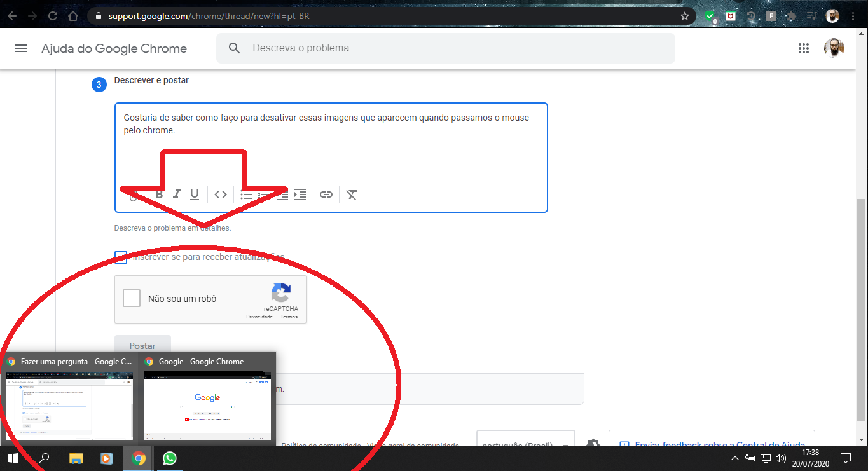
Task: Click the search magnifier icon
Action: coord(235,48)
